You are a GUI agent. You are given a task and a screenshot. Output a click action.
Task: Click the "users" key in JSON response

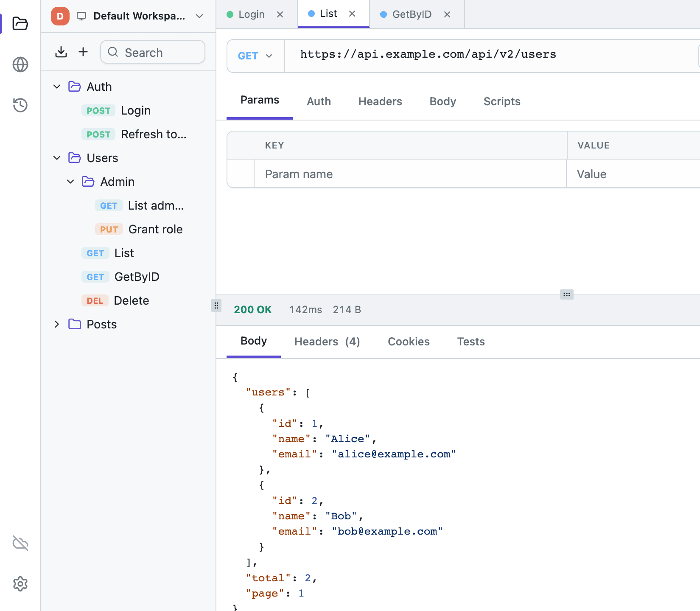pos(268,392)
